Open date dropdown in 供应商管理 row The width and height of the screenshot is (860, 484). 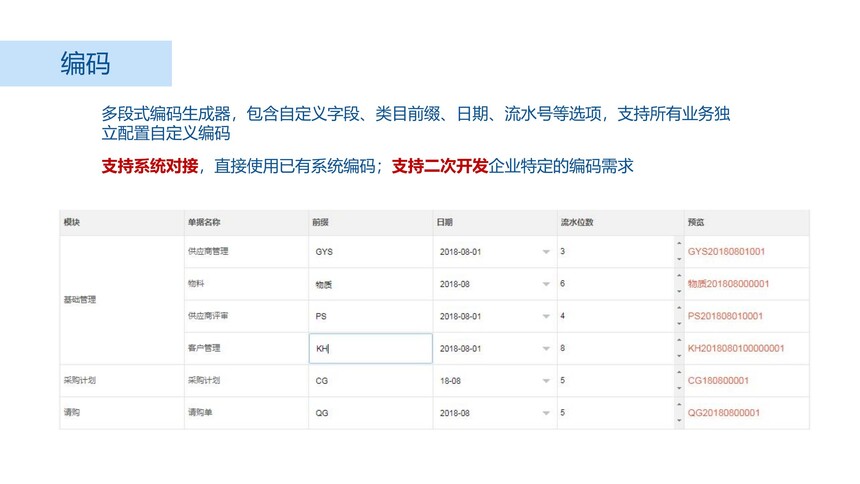(x=546, y=252)
